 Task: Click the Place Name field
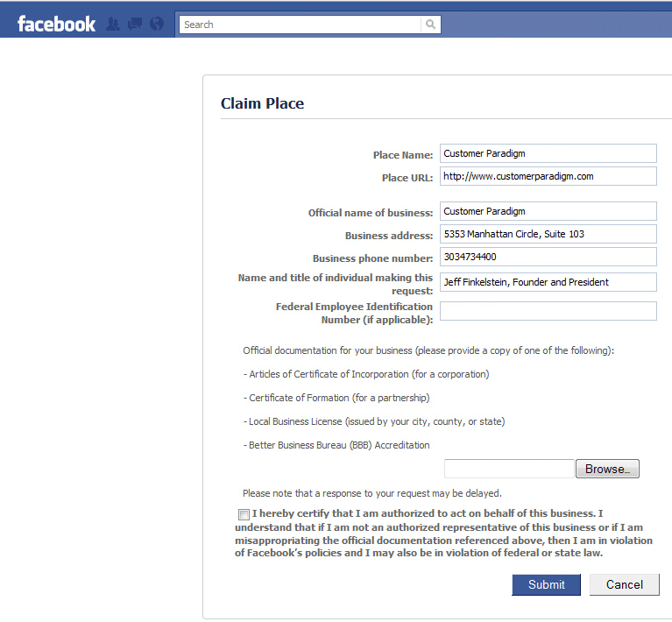[x=548, y=153]
